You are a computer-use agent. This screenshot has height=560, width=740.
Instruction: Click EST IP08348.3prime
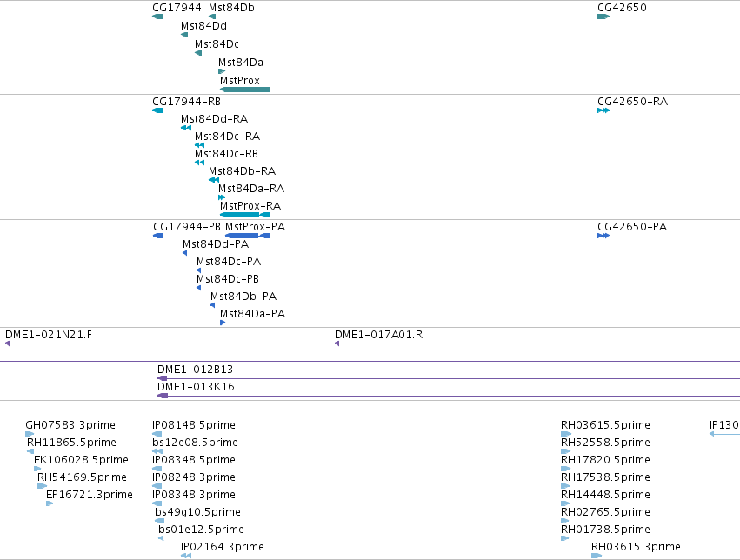click(194, 495)
